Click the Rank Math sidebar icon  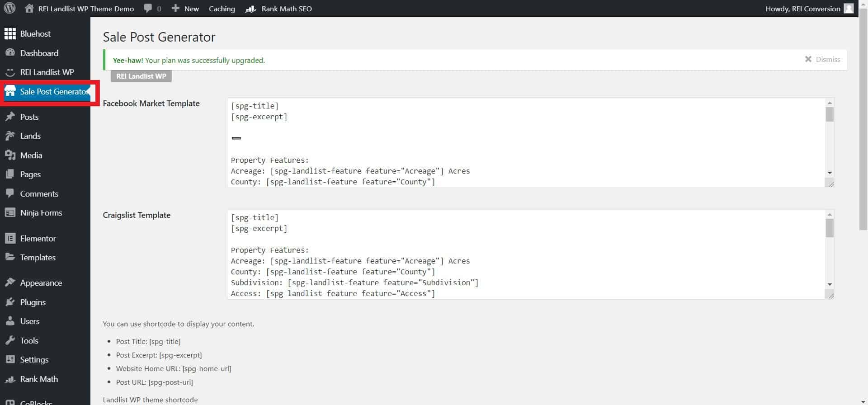10,379
